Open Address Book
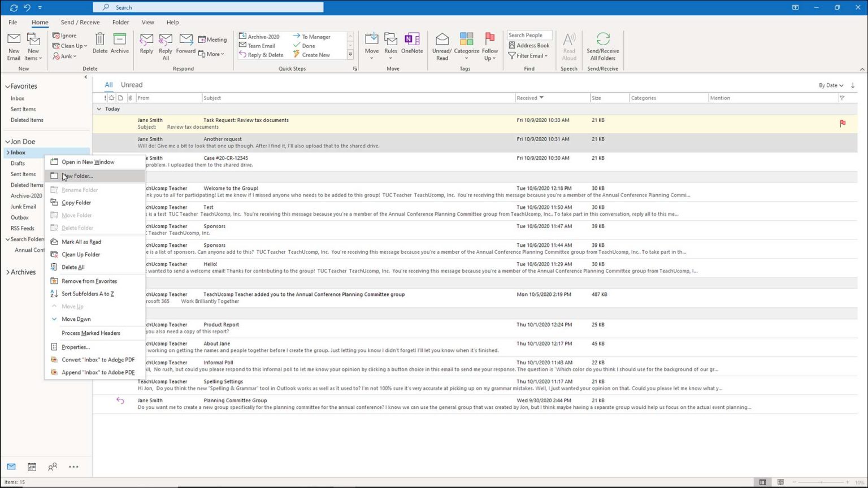The height and width of the screenshot is (488, 868). click(x=529, y=45)
